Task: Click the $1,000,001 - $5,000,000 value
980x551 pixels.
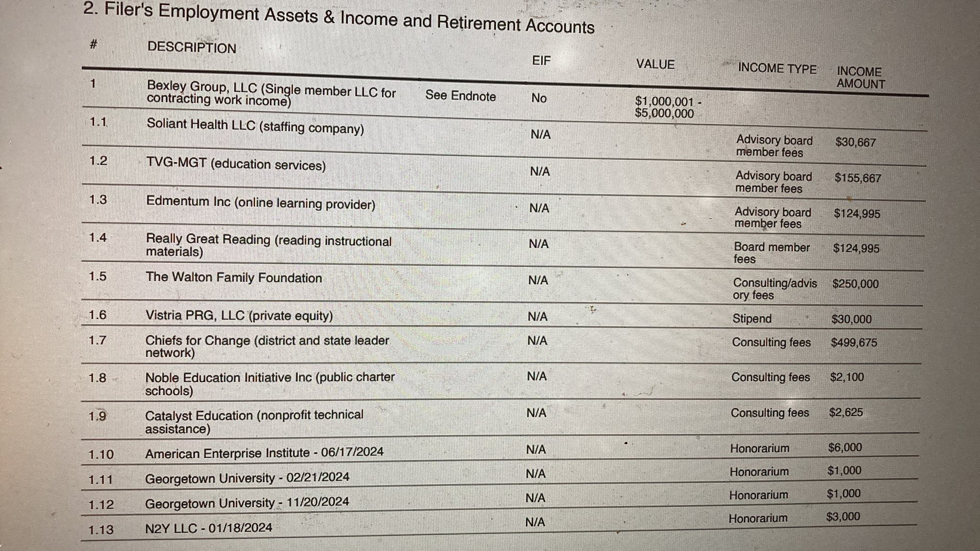Action: pos(668,107)
